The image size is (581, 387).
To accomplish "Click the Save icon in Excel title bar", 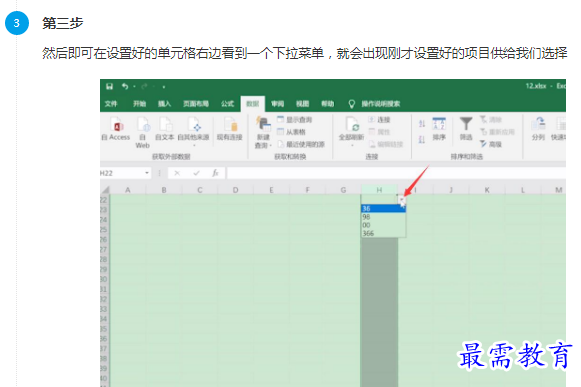I will pos(109,86).
